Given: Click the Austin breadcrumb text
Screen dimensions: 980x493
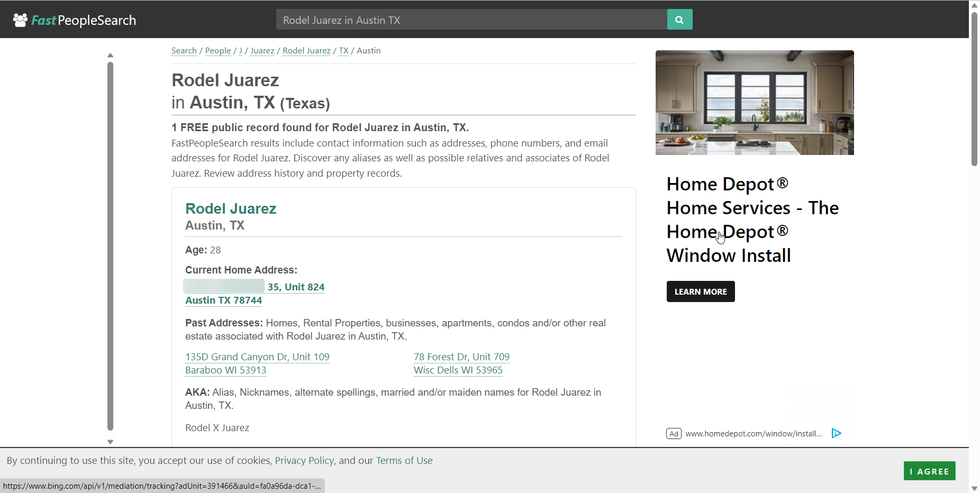Looking at the screenshot, I should (x=369, y=51).
